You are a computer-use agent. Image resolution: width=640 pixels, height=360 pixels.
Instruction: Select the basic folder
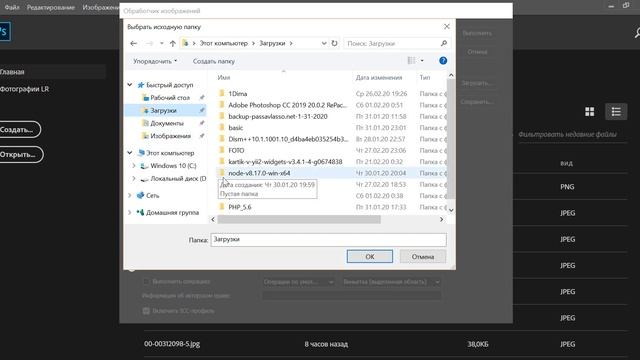click(x=236, y=128)
